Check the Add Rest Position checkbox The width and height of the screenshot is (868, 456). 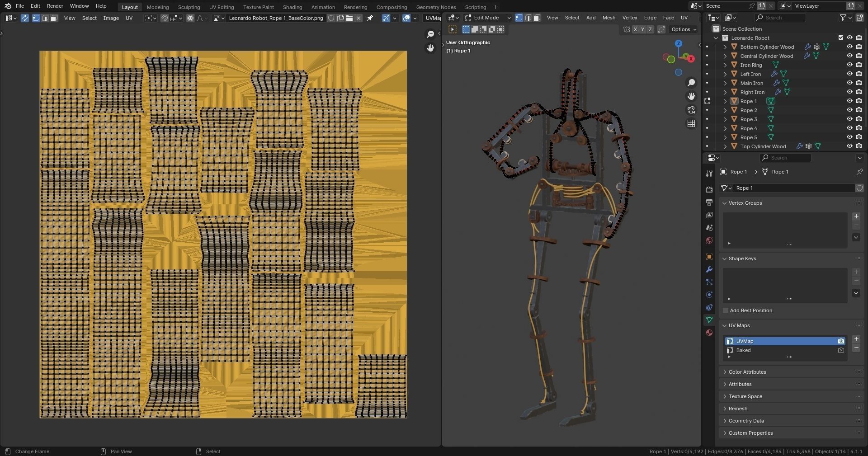click(726, 310)
